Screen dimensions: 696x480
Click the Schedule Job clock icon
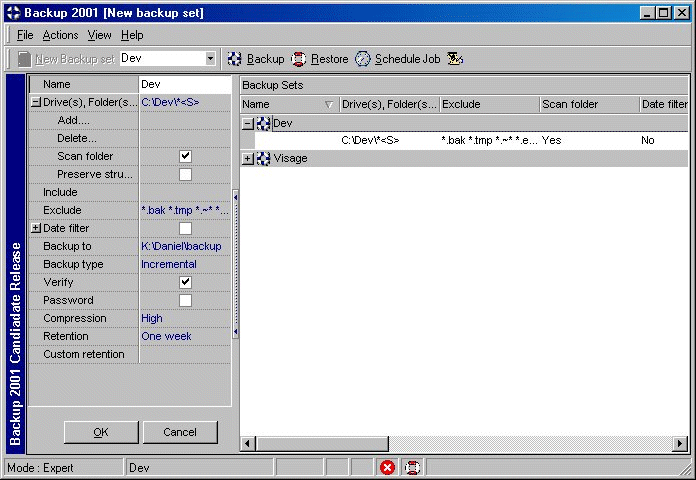pyautogui.click(x=362, y=59)
